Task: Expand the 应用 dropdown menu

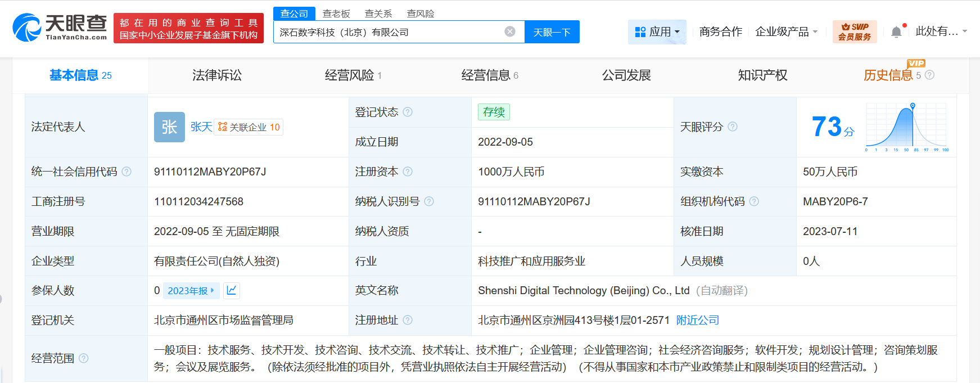Action: click(657, 32)
